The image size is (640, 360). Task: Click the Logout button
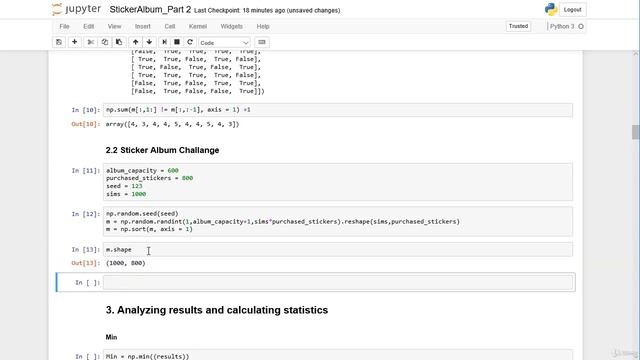pos(572,10)
